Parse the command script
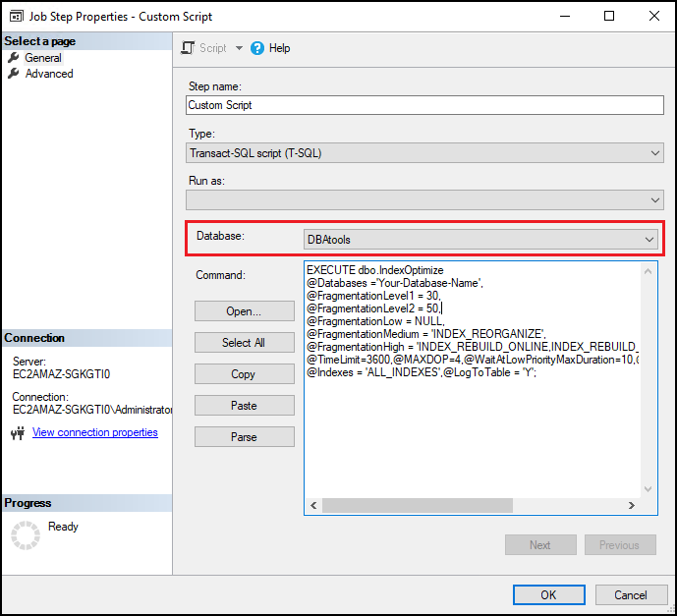This screenshot has height=616, width=677. click(244, 437)
